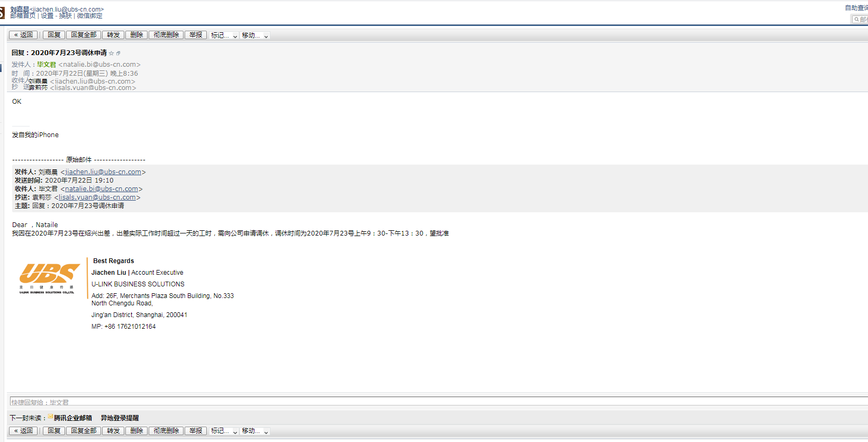
Task: Open the next unread 异地登录提醒 email
Action: [x=120, y=418]
